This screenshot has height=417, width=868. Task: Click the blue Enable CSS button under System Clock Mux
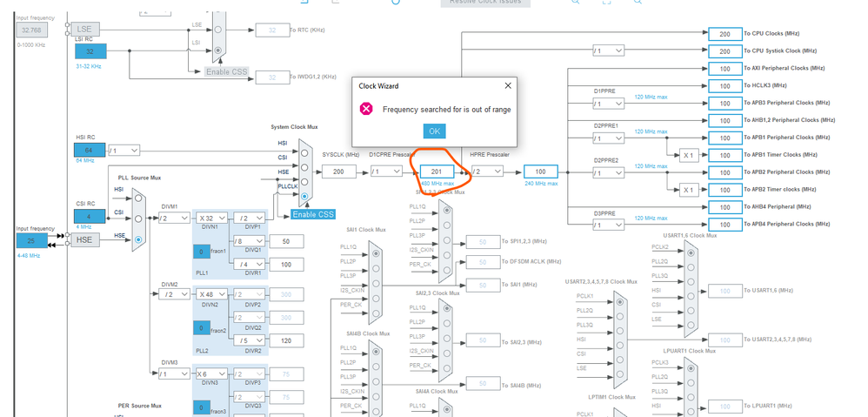pyautogui.click(x=313, y=214)
